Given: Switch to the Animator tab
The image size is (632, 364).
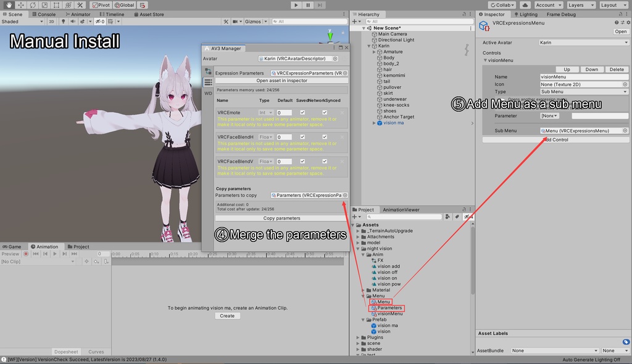Looking at the screenshot, I should pyautogui.click(x=78, y=14).
